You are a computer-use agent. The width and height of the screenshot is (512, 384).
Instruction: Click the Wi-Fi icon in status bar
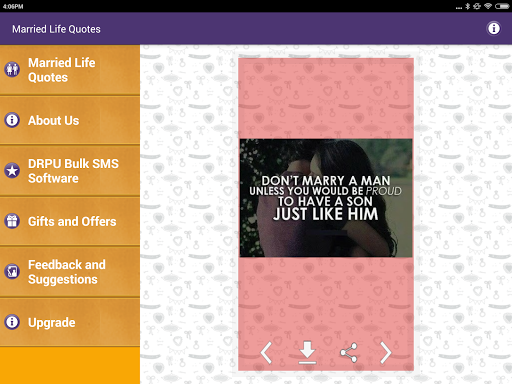point(488,6)
